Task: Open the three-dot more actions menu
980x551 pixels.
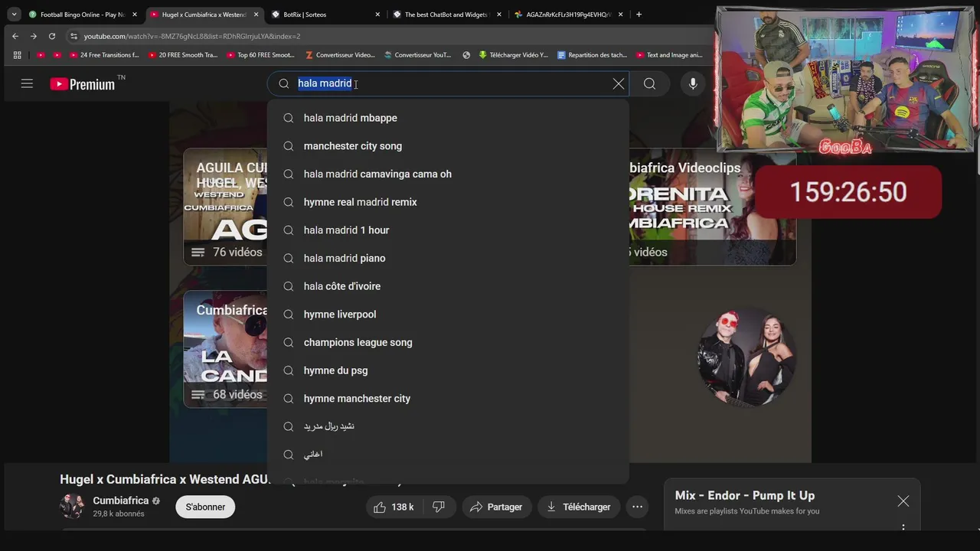Action: click(x=637, y=507)
